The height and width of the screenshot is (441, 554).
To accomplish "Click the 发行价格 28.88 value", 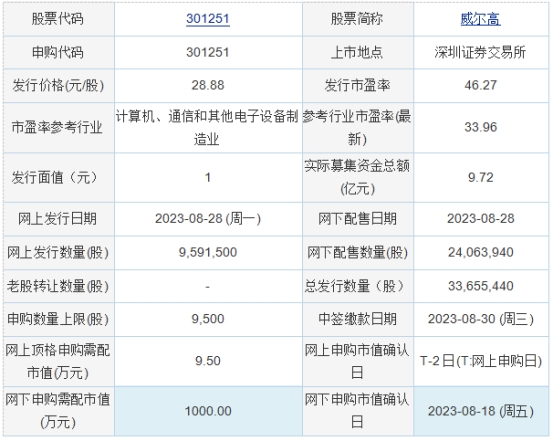I will (208, 85).
